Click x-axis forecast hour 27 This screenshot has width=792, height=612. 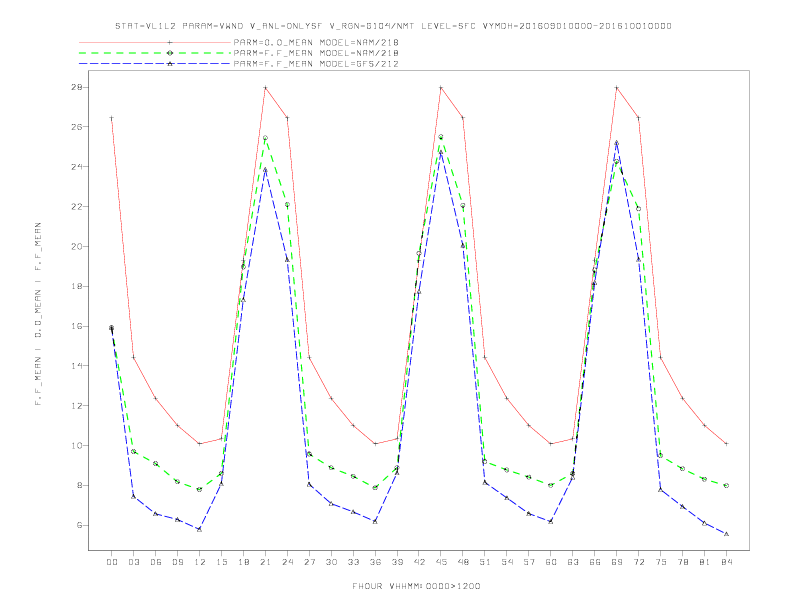point(309,562)
